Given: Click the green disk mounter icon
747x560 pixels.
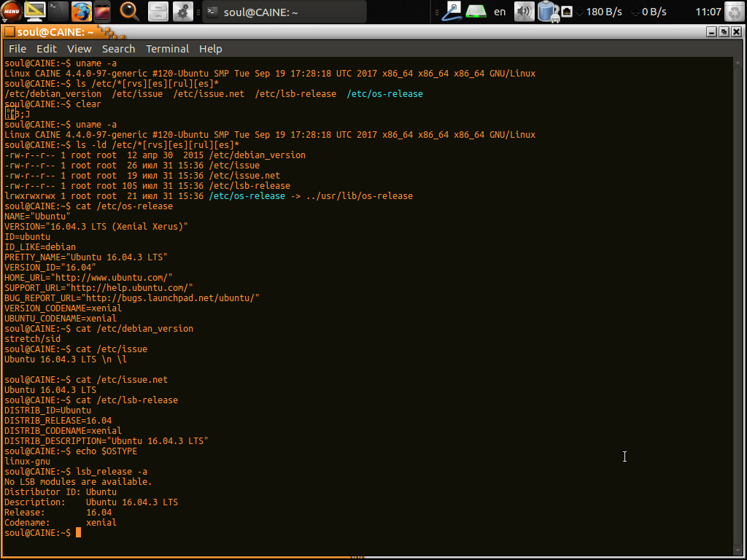Looking at the screenshot, I should pyautogui.click(x=476, y=12).
